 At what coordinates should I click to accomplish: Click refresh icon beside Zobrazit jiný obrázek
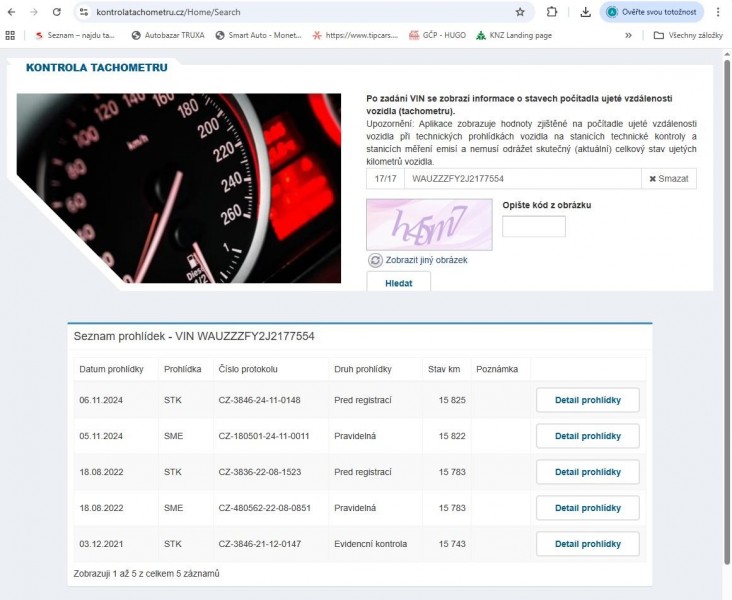point(376,260)
